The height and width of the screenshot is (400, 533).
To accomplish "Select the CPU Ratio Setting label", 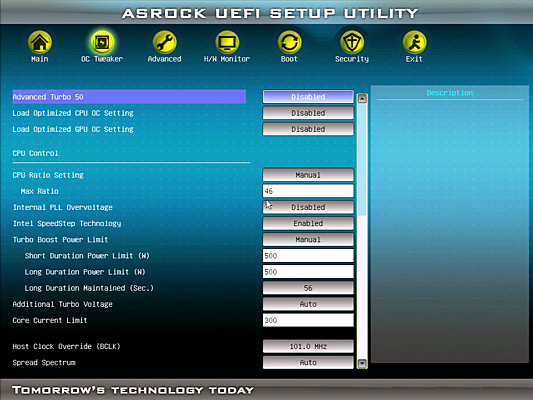I will (48, 175).
